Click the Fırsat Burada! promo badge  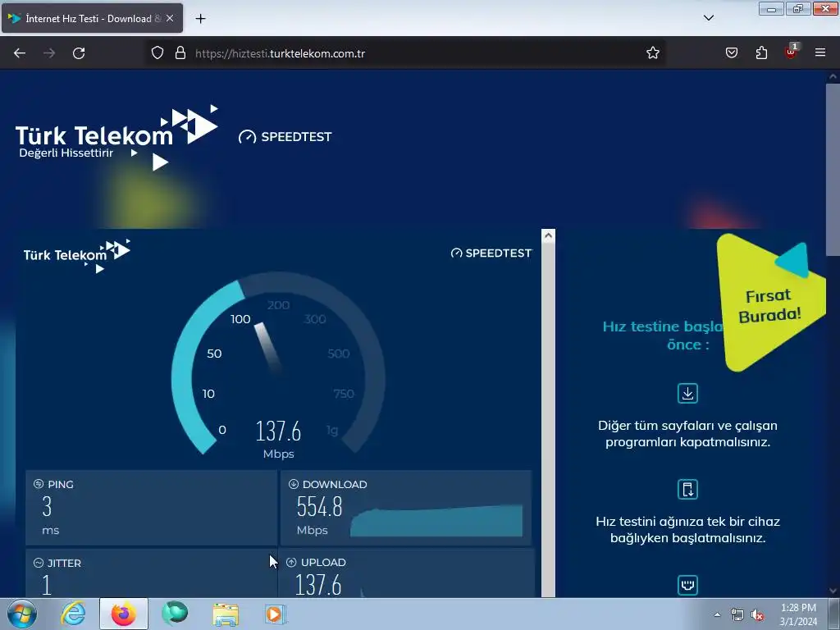coord(769,304)
